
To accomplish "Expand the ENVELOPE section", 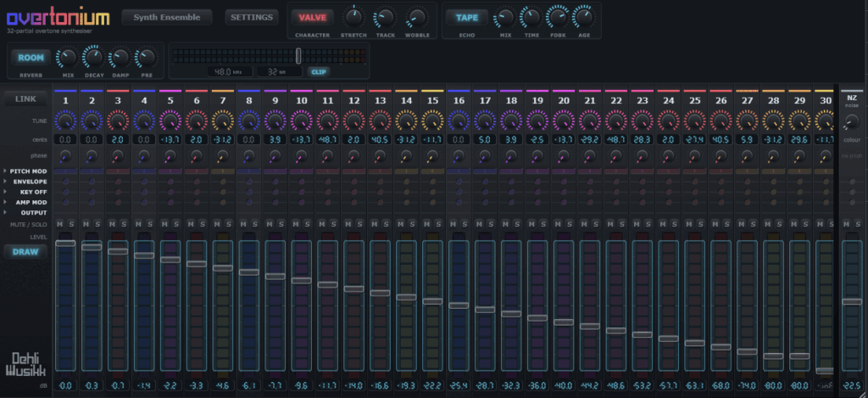I will (26, 182).
